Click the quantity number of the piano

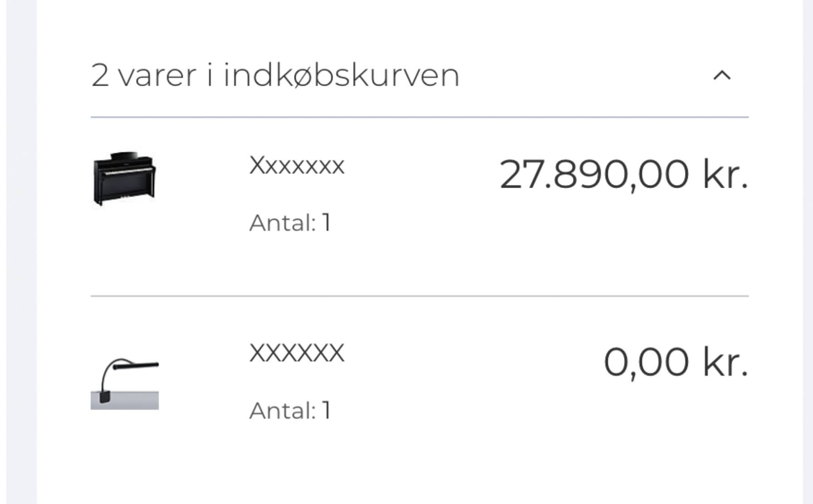point(326,223)
